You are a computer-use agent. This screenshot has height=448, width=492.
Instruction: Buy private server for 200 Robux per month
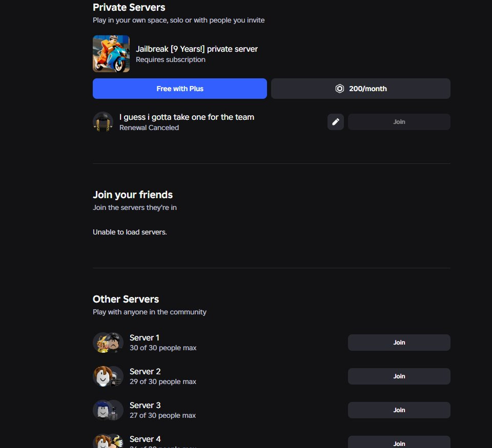point(361,89)
